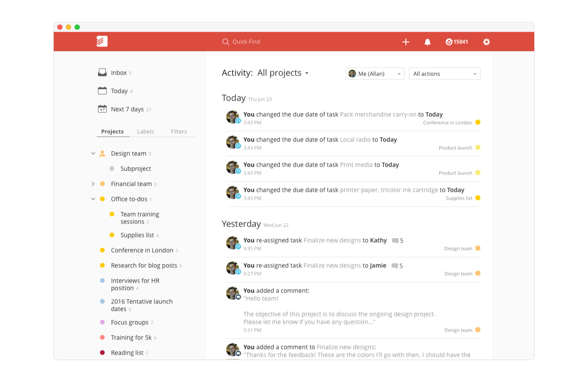Open the Next 7 days view

(127, 109)
